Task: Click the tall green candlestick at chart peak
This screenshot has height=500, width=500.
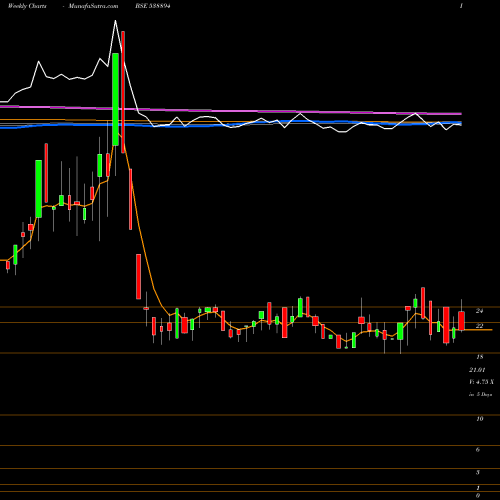Action: click(x=115, y=99)
